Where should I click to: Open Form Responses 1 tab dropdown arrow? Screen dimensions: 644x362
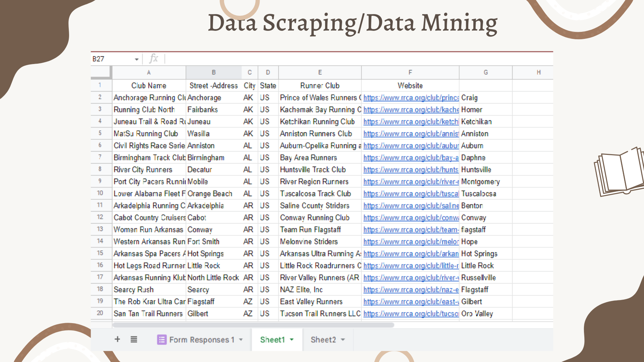tap(241, 340)
